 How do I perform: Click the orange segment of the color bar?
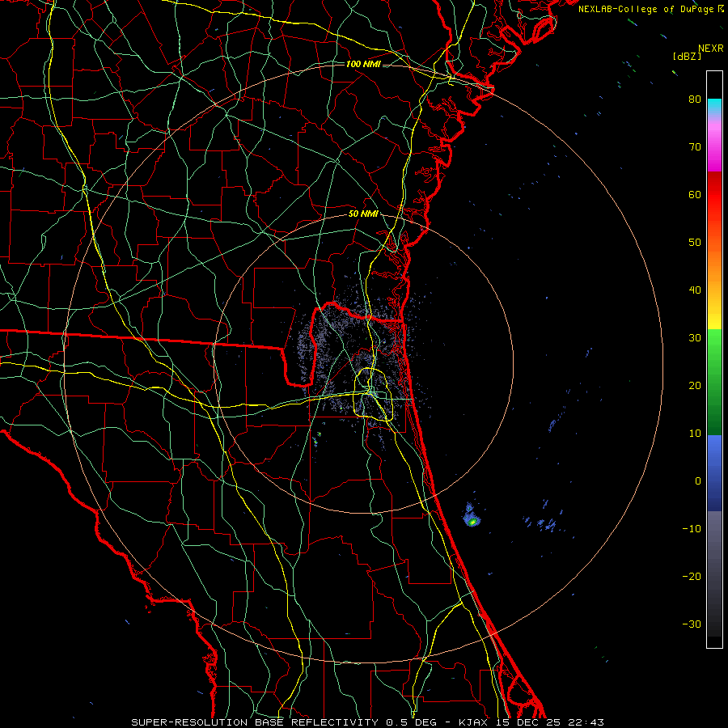coord(714,267)
